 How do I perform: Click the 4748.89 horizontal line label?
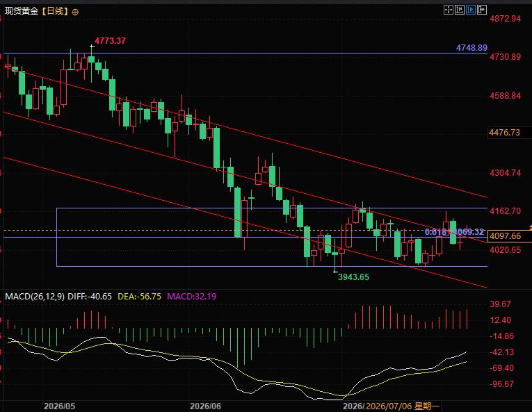coord(471,48)
